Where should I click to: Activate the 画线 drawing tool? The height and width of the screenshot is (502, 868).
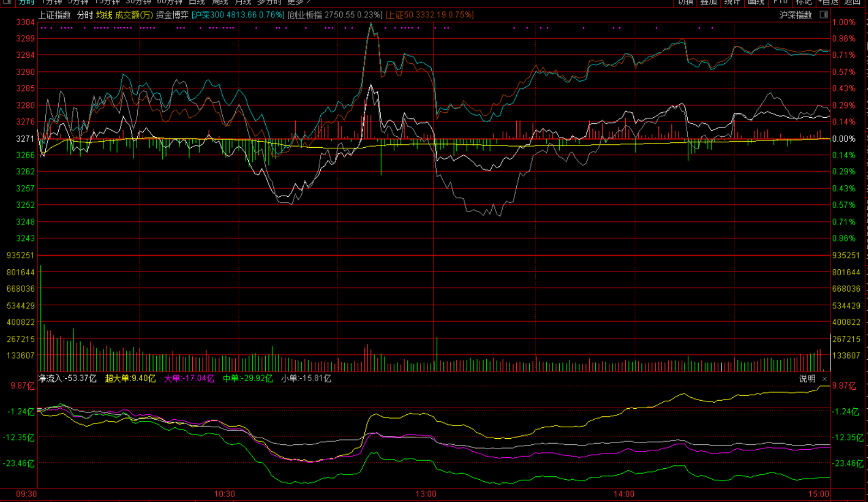(756, 2)
